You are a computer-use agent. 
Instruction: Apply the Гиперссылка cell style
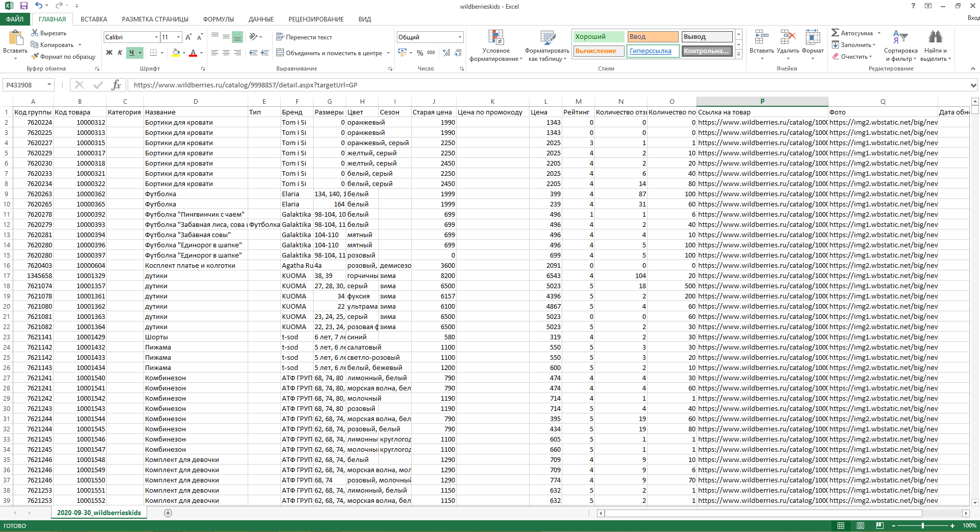[653, 51]
